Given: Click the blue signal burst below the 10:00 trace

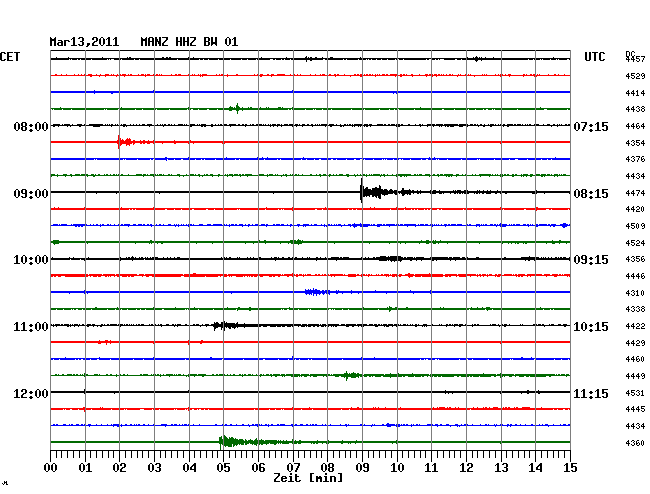Looking at the screenshot, I should (x=316, y=292).
